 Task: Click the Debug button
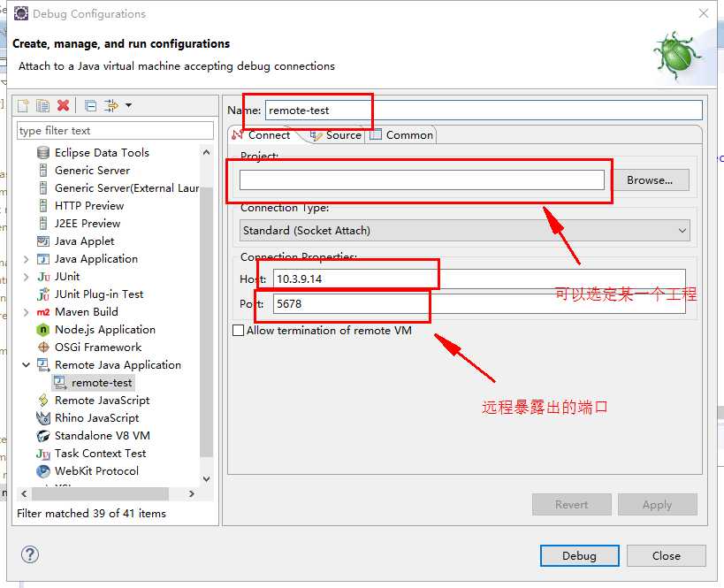pos(580,555)
